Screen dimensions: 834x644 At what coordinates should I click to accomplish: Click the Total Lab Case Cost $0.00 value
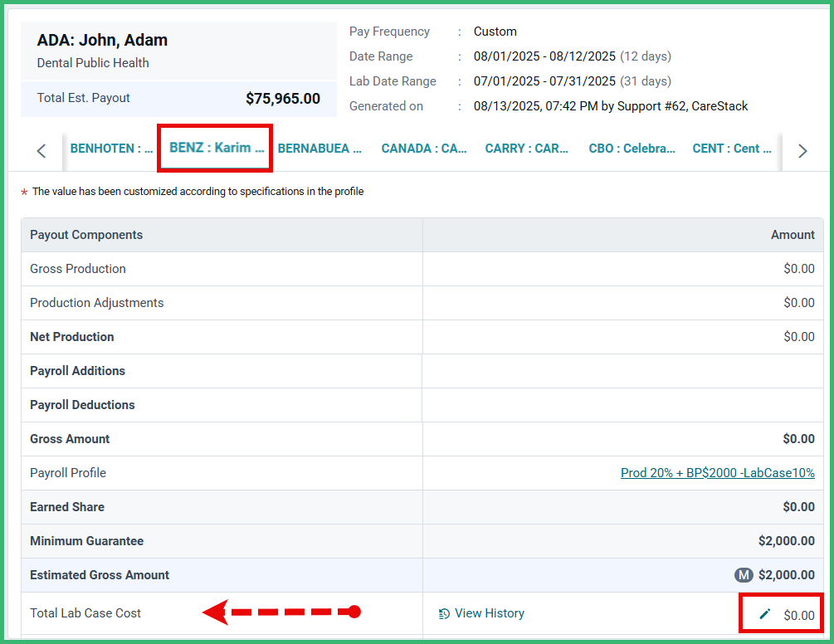point(799,615)
